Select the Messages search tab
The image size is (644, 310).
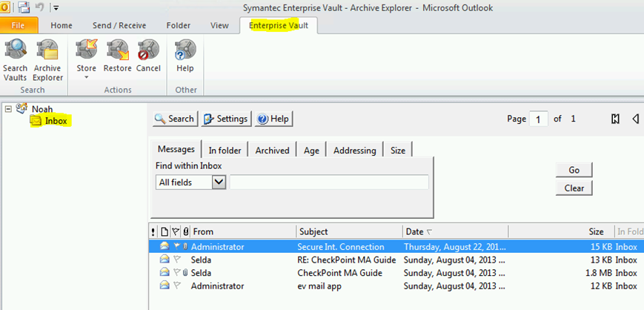coord(176,149)
